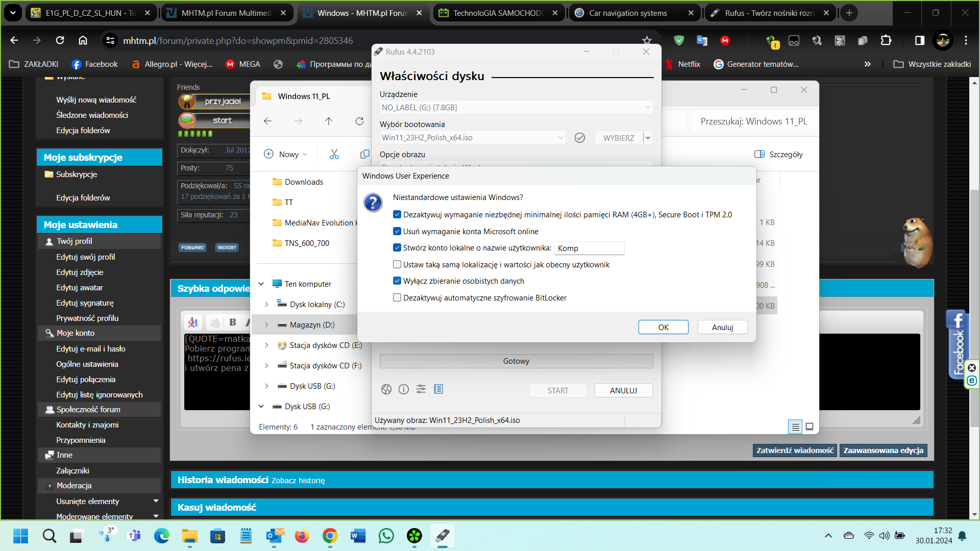Enable same regional settings as current user
Screen dimensions: 980x551
pyautogui.click(x=397, y=264)
